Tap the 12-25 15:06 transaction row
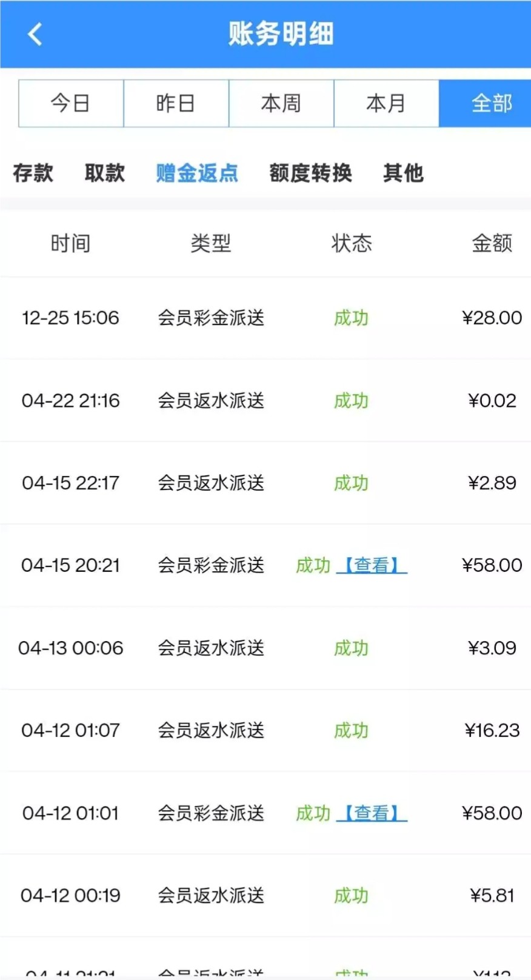The width and height of the screenshot is (531, 980). coord(265,318)
